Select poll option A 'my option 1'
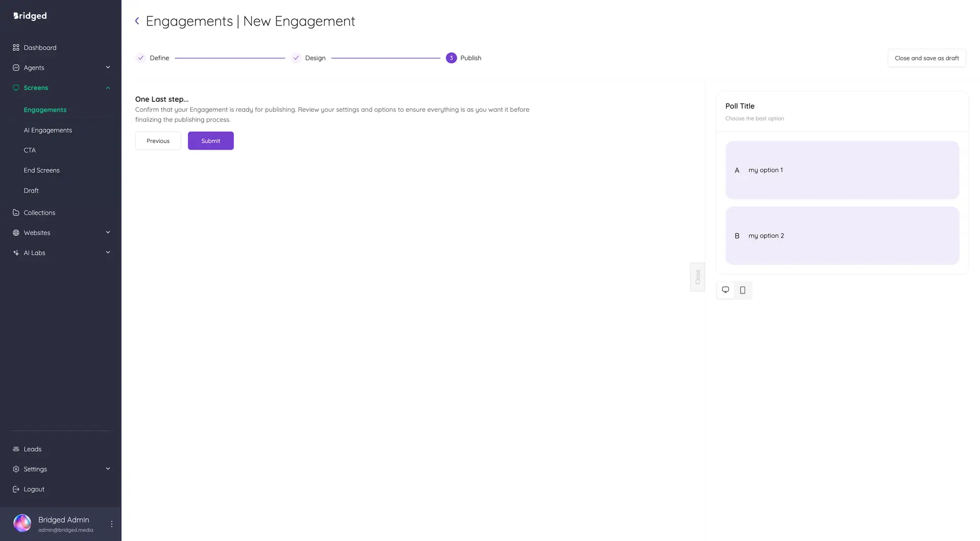The width and height of the screenshot is (980, 541). click(841, 169)
